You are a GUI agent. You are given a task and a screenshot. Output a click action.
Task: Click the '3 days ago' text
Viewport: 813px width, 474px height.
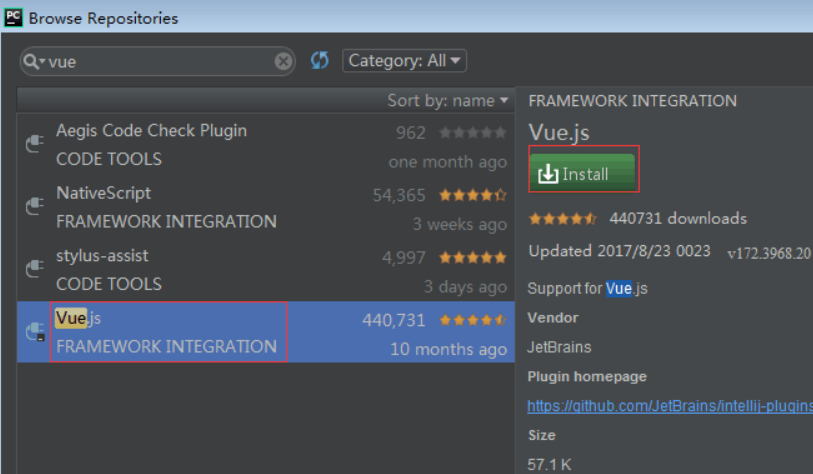click(465, 287)
